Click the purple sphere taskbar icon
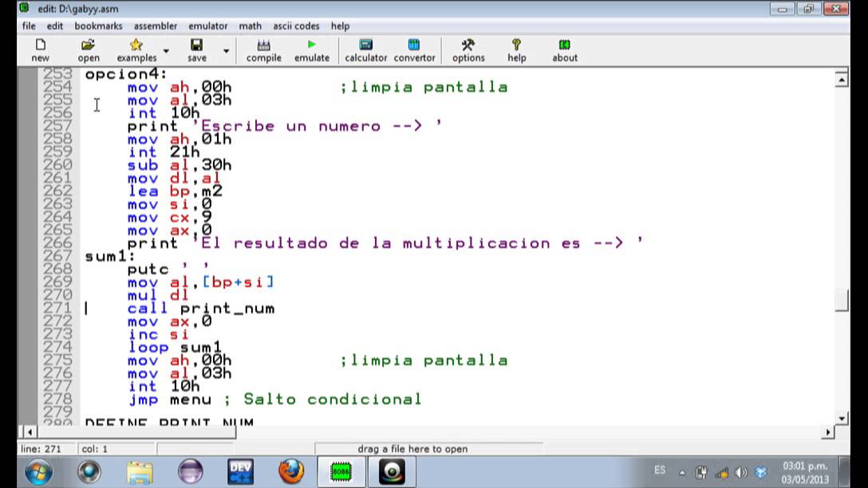This screenshot has height=488, width=868. pyautogui.click(x=190, y=473)
